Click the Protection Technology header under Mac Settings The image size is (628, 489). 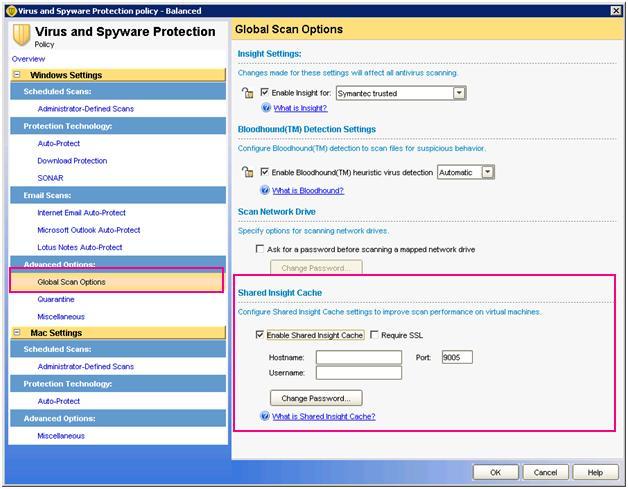118,384
